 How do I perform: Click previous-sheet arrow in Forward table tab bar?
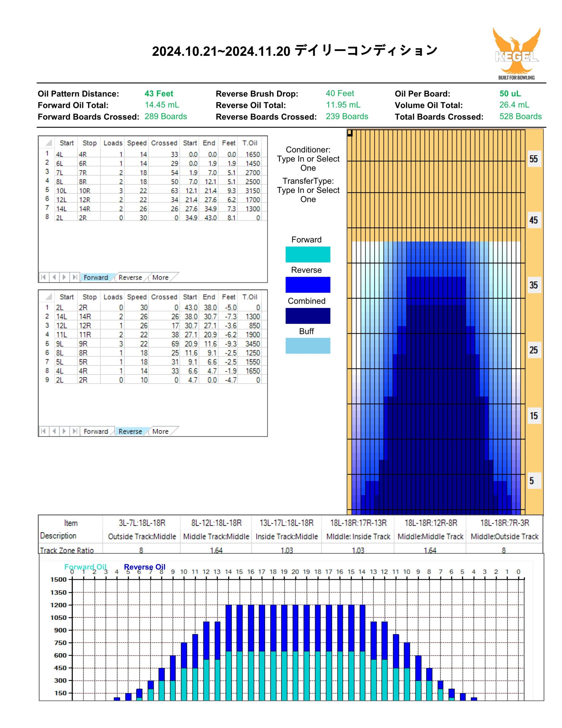[x=54, y=277]
